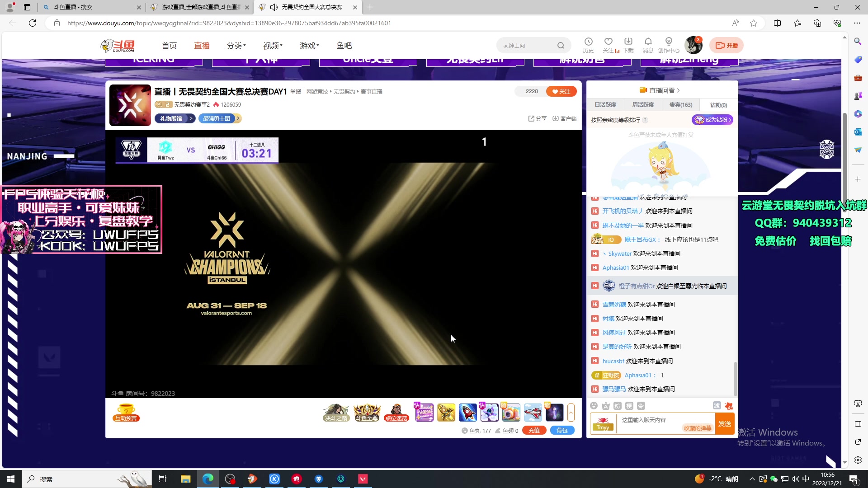This screenshot has height=488, width=868.
Task: Click the 粉 fan badge icon in chat toolbar
Action: [618, 406]
